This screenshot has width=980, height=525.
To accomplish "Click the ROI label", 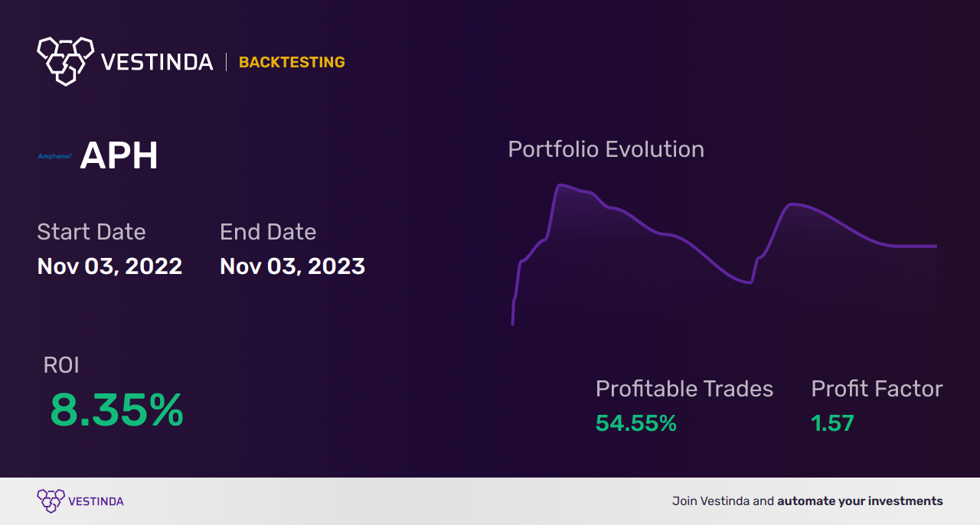I will [61, 365].
